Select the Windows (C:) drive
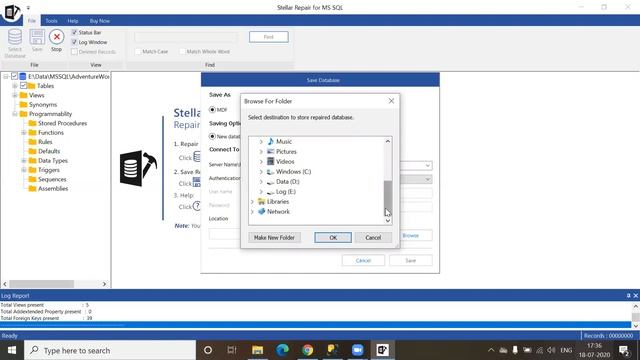This screenshot has height=360, width=640. [289, 171]
